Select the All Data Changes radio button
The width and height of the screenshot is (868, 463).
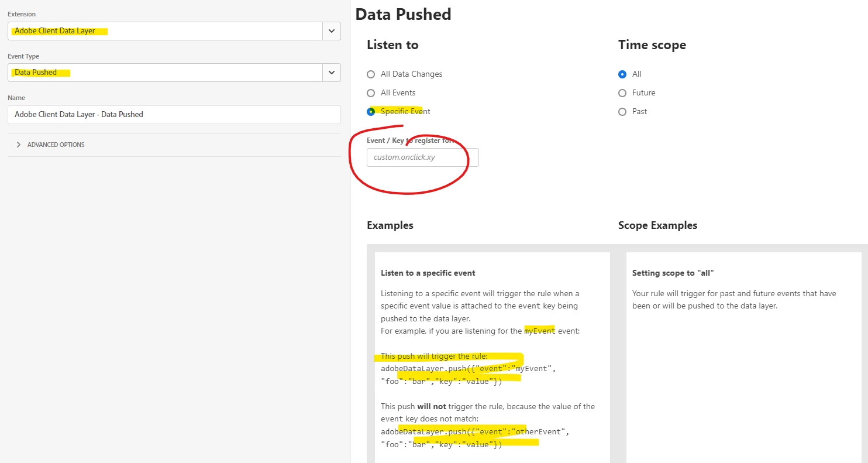click(371, 74)
